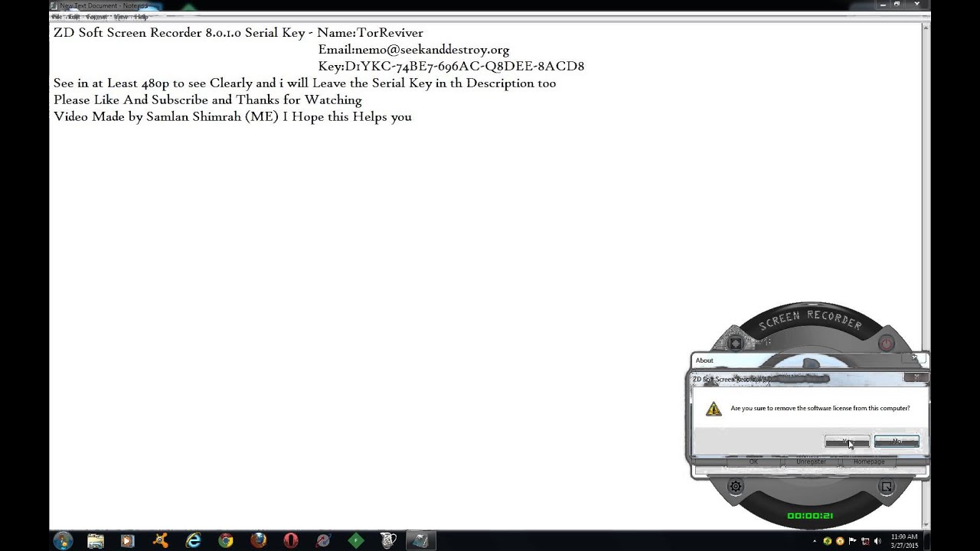
Task: Click scroll-down arrow in Notepad
Action: point(926,524)
